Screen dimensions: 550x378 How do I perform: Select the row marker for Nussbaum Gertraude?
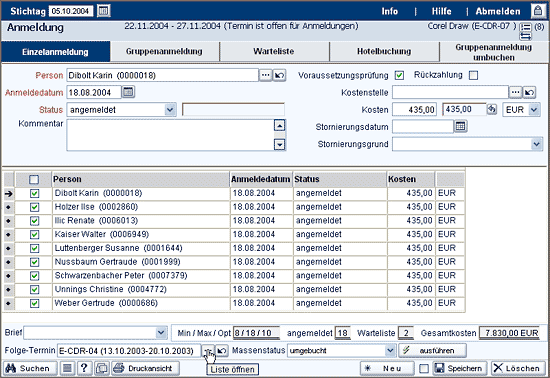tap(8, 262)
